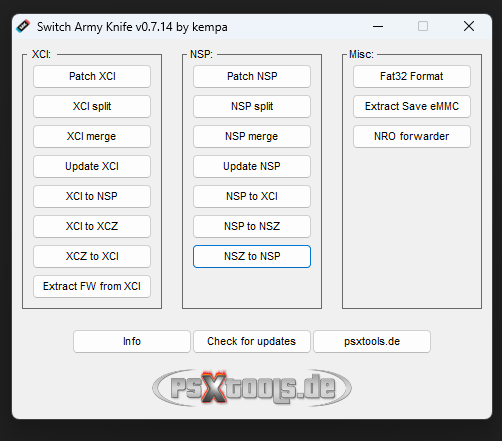Open the NSP split tool
502x441 pixels.
252,106
